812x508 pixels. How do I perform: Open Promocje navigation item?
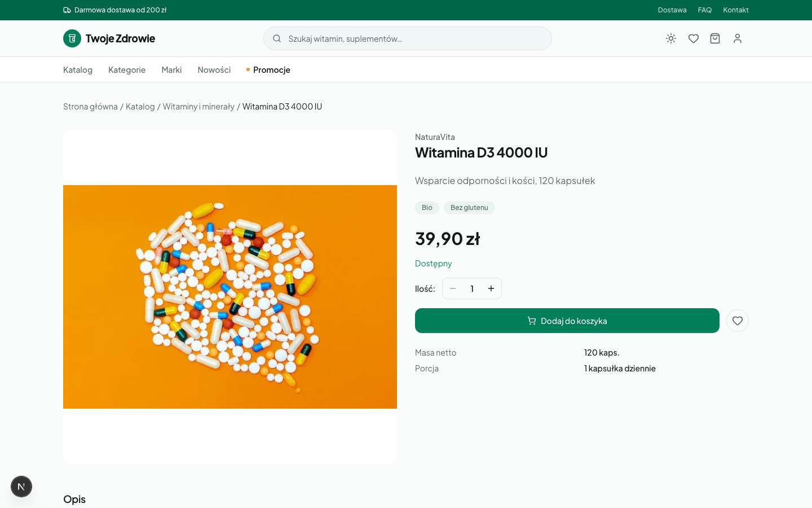(x=268, y=70)
